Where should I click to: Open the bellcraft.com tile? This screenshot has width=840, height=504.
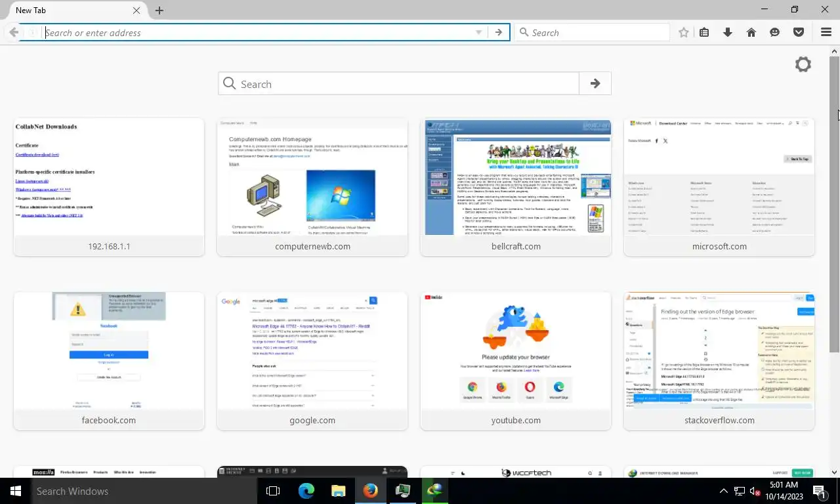[x=516, y=187]
